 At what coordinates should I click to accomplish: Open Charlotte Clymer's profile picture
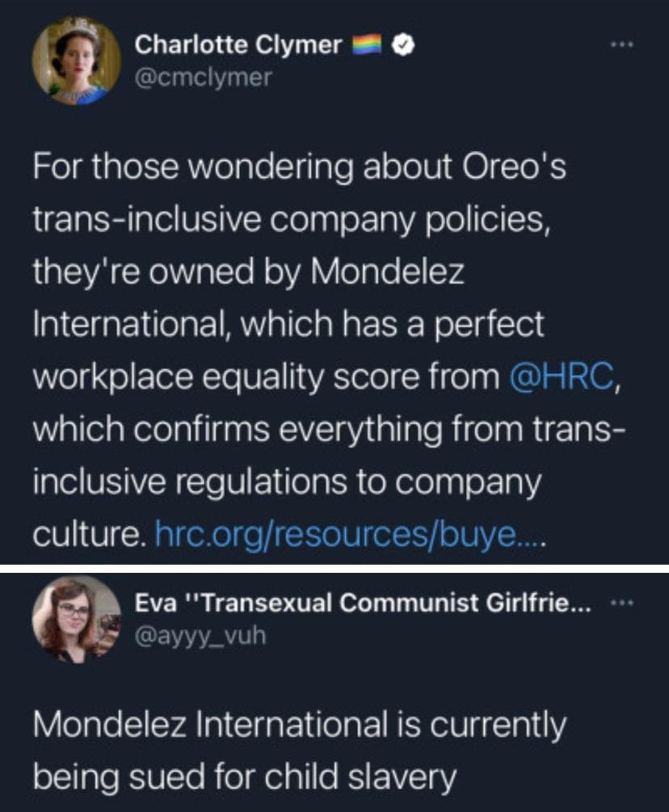coord(76,61)
